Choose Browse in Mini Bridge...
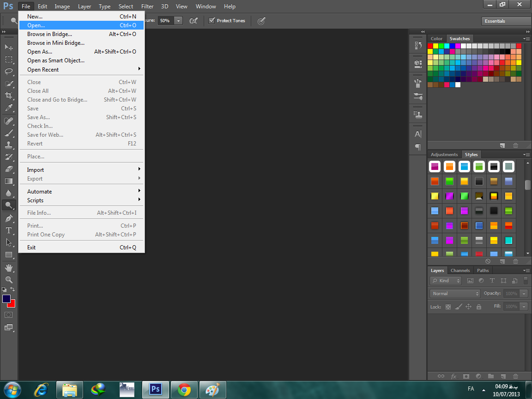The height and width of the screenshot is (399, 532). tap(81, 43)
